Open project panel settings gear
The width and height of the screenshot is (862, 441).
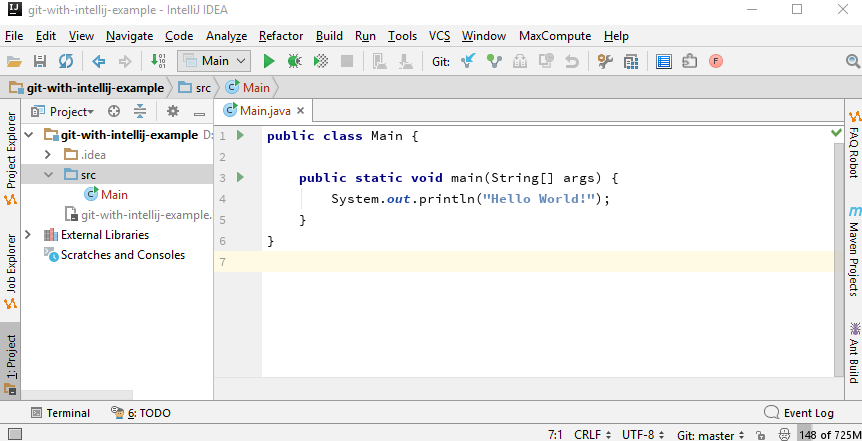pyautogui.click(x=173, y=111)
